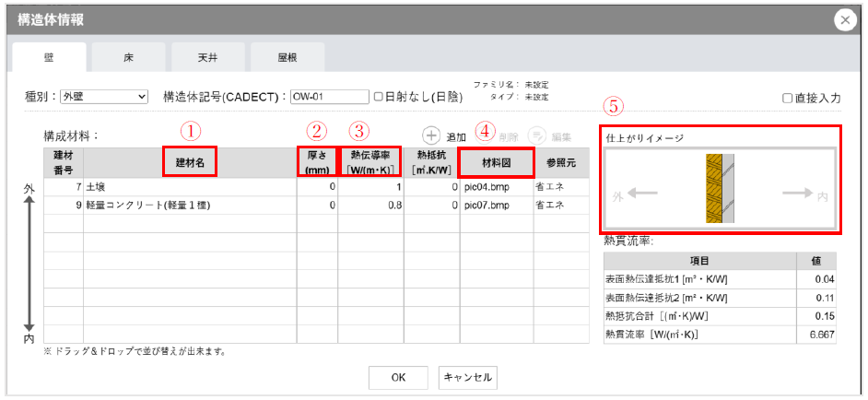Image resolution: width=868 pixels, height=400 pixels.
Task: Click the 建材名 column header
Action: pyautogui.click(x=190, y=162)
